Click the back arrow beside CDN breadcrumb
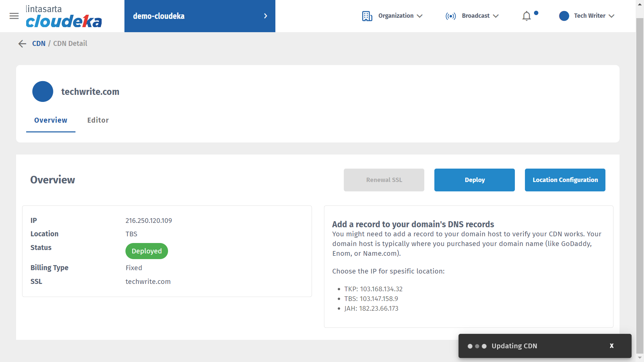 [x=22, y=44]
